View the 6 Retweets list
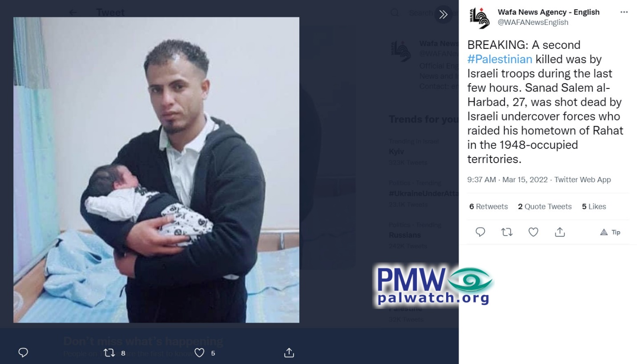Screen dimensions: 637x364 [488, 206]
